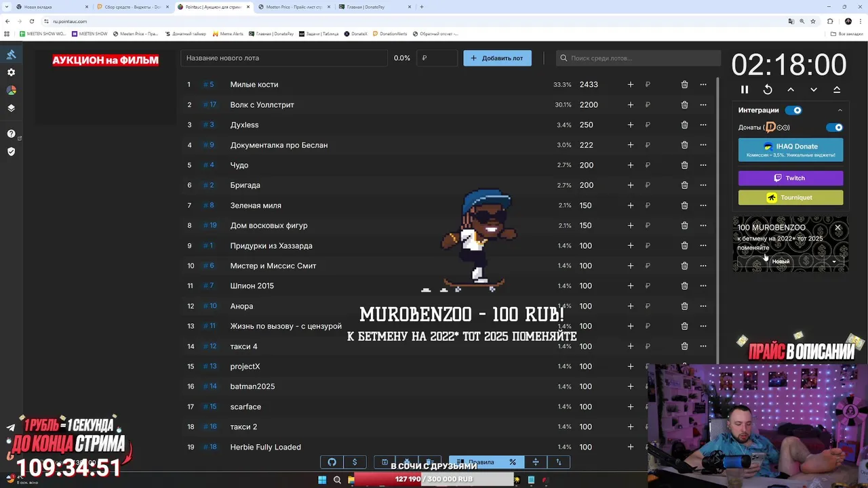
Task: Open the Meme Alerts bookmark
Action: [x=228, y=34]
